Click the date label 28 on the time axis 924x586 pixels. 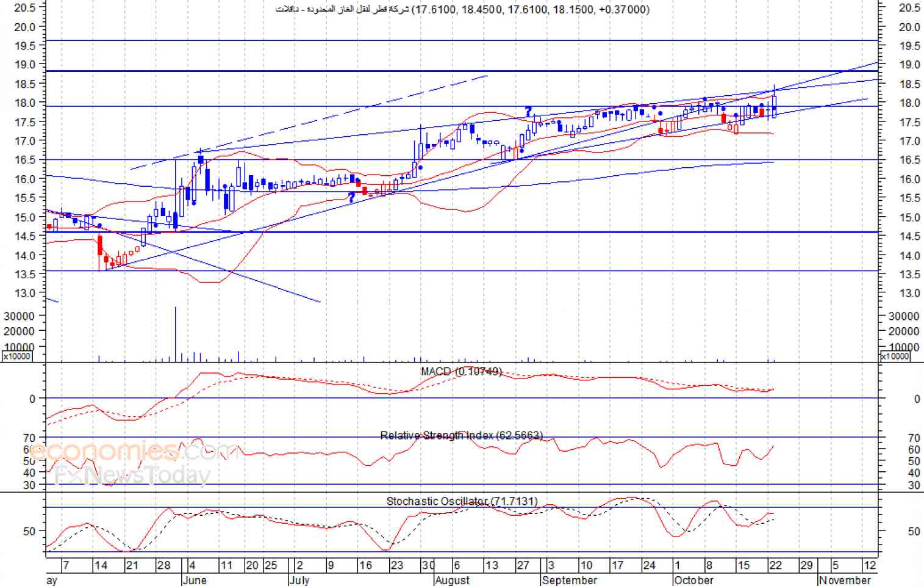163,565
